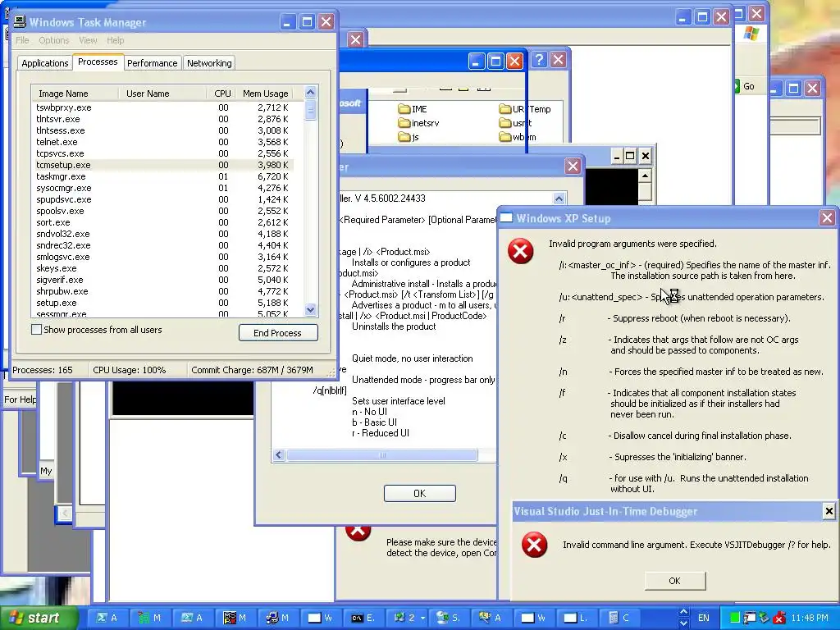Click the End Process button

[278, 333]
